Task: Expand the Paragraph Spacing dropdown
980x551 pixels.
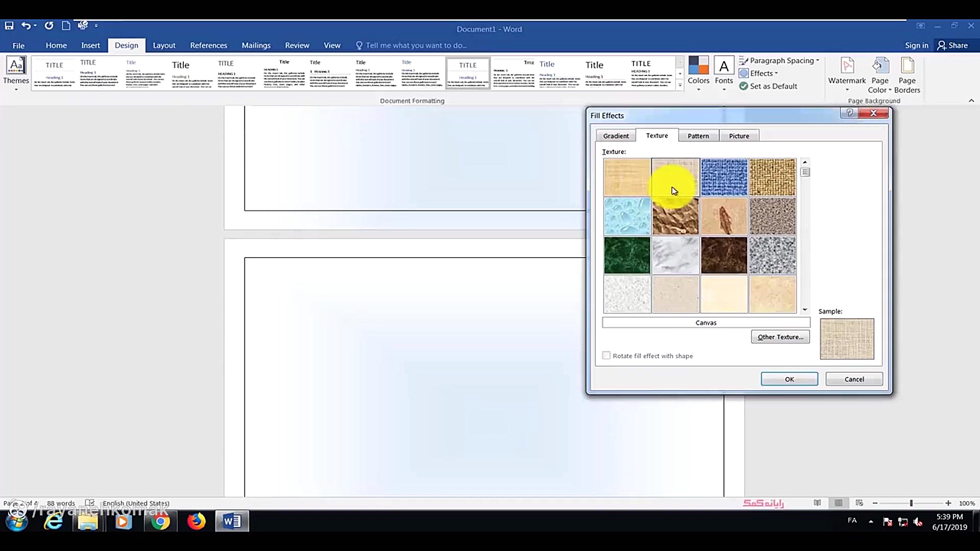Action: tap(779, 61)
